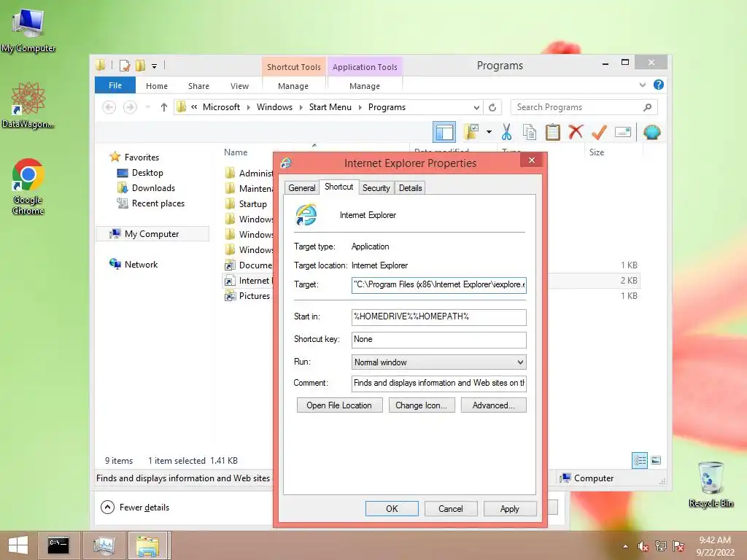Toggle the preview pane layout icon
Image resolution: width=747 pixels, height=560 pixels.
[x=444, y=132]
